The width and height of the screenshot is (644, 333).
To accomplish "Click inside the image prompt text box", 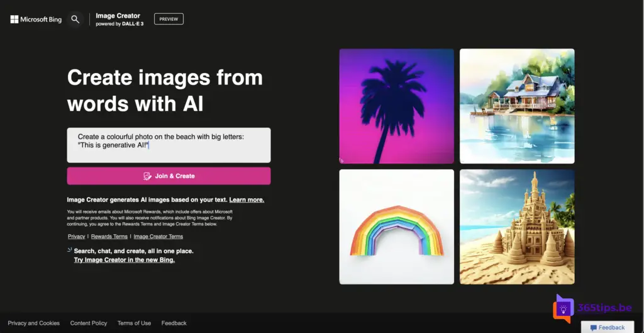I will (x=169, y=145).
